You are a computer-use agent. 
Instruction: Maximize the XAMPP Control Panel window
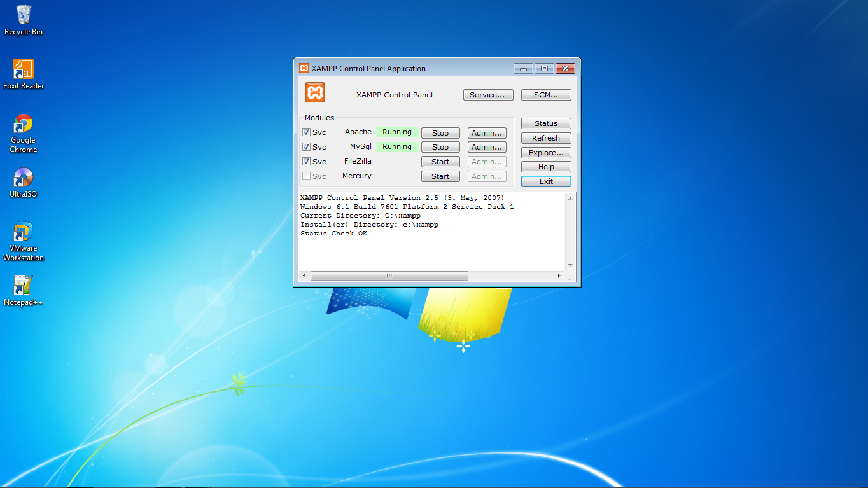pyautogui.click(x=544, y=68)
